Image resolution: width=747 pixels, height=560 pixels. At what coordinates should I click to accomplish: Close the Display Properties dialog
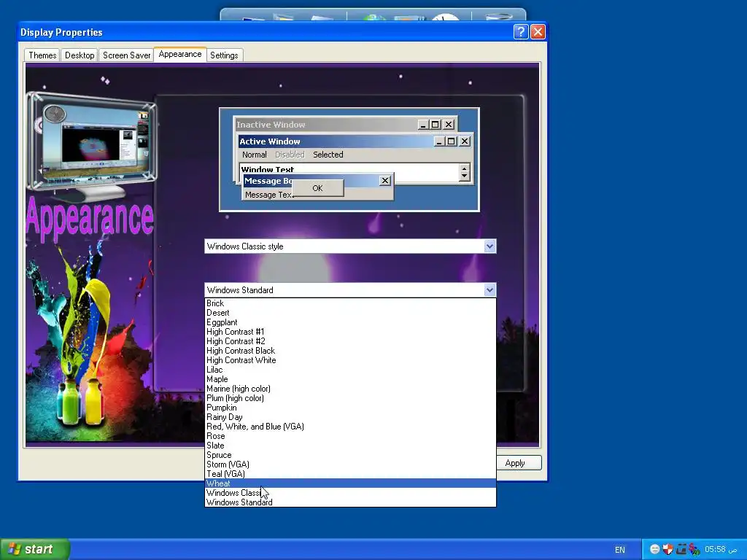[538, 31]
